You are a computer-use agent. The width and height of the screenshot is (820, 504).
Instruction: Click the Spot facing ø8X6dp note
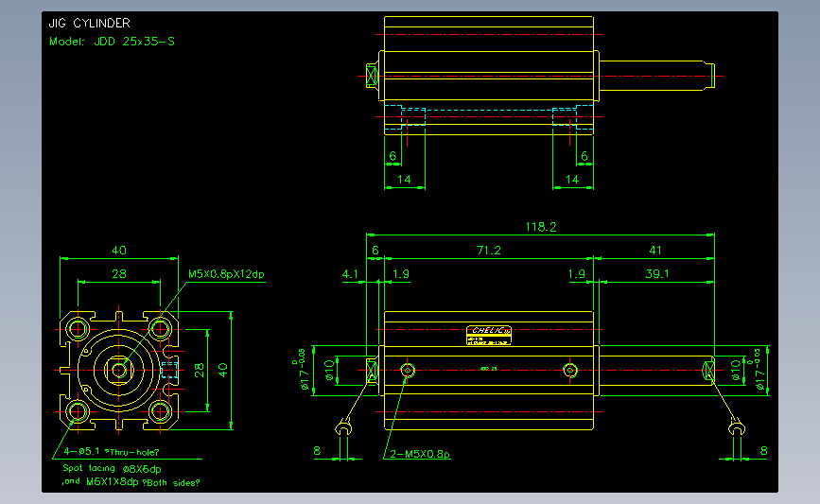click(112, 468)
